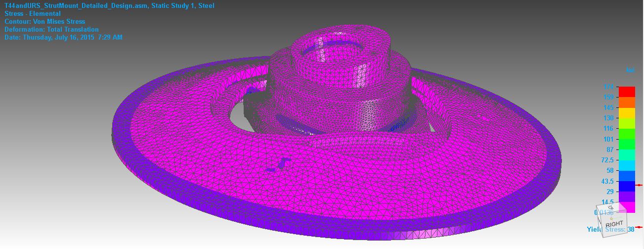Select the upper red yield marker beside legend
Viewport: 644px width, 249px height.
coord(640,185)
